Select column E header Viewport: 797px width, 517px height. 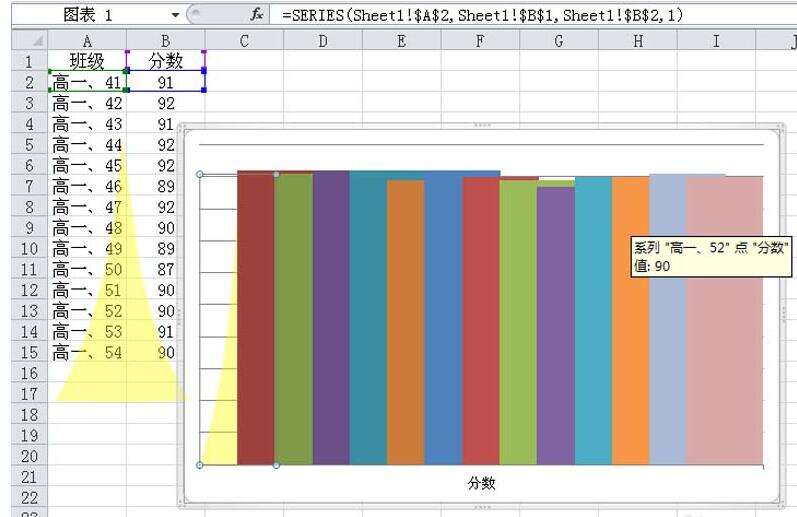(x=402, y=41)
